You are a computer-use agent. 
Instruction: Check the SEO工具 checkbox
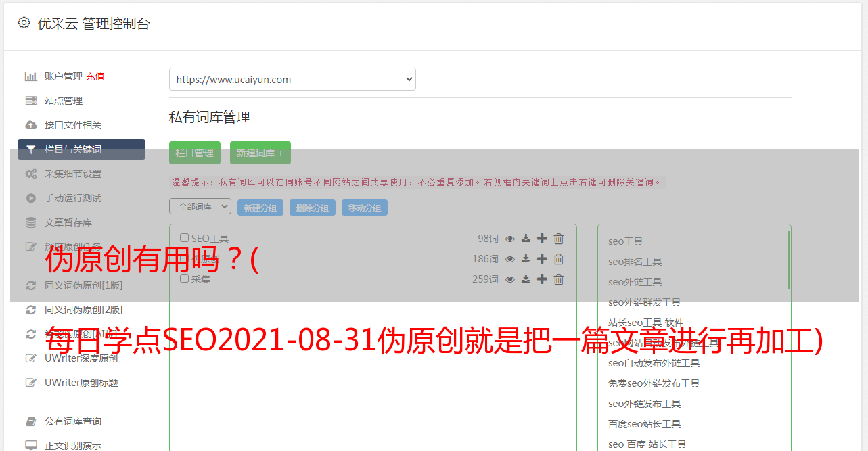(184, 238)
